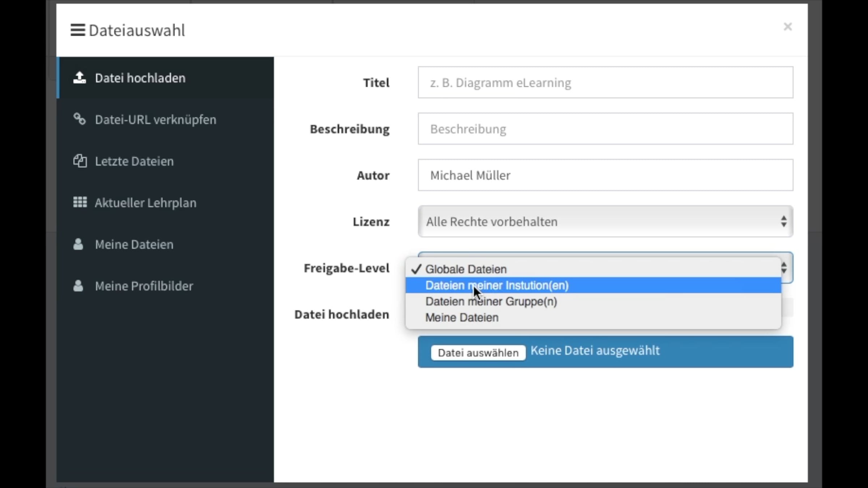This screenshot has width=868, height=488.
Task: Switch to the Aktueller Lehrplan tab
Action: point(145,203)
